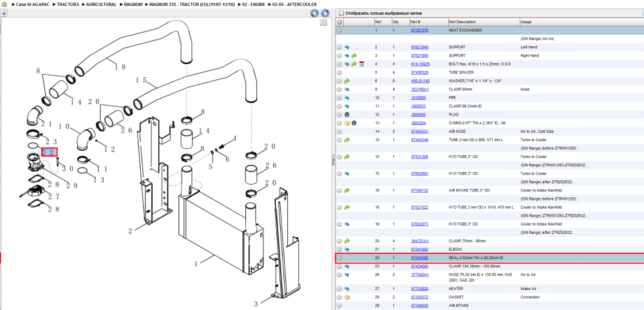Click the splitter handle between diagram and parts list

coord(333,160)
